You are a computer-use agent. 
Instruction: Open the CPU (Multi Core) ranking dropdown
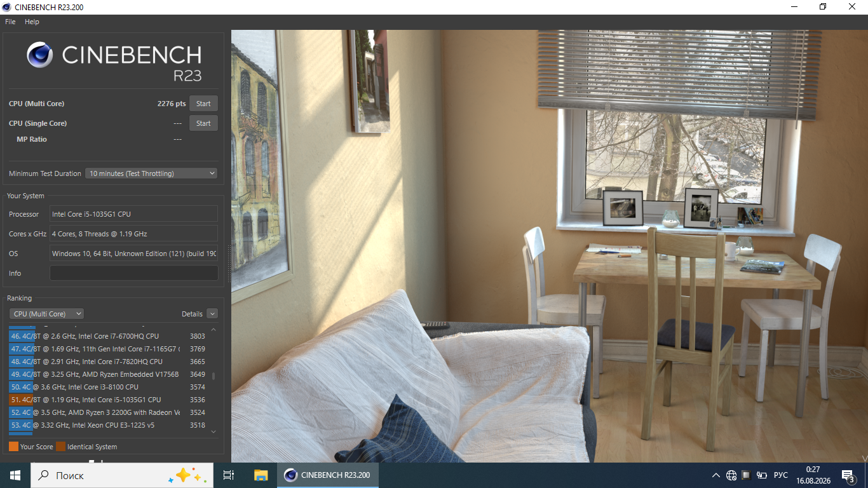(46, 314)
